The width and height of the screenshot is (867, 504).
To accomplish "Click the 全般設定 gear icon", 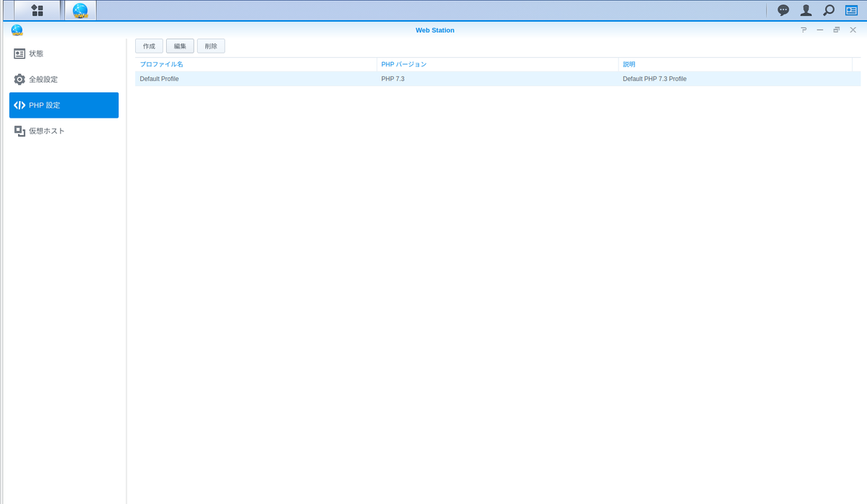I will point(20,79).
